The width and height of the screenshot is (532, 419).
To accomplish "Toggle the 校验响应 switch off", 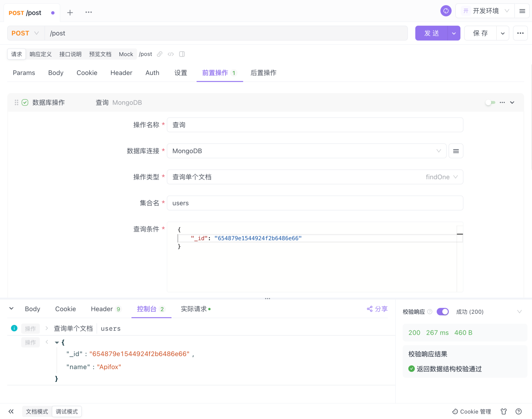I will (442, 312).
